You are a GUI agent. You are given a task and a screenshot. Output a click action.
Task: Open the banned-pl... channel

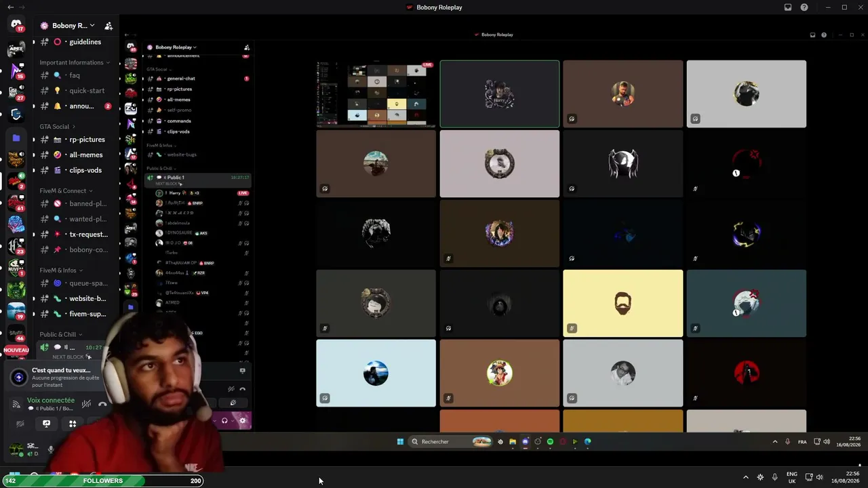pyautogui.click(x=75, y=203)
